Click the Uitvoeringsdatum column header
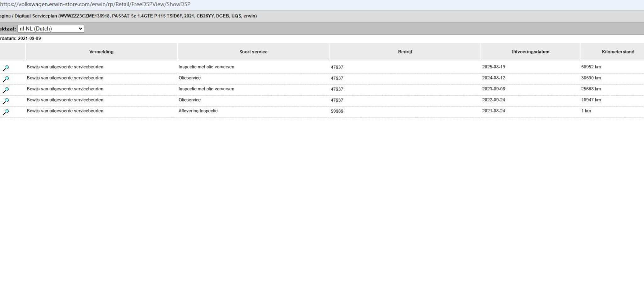This screenshot has width=644, height=302. pyautogui.click(x=530, y=52)
